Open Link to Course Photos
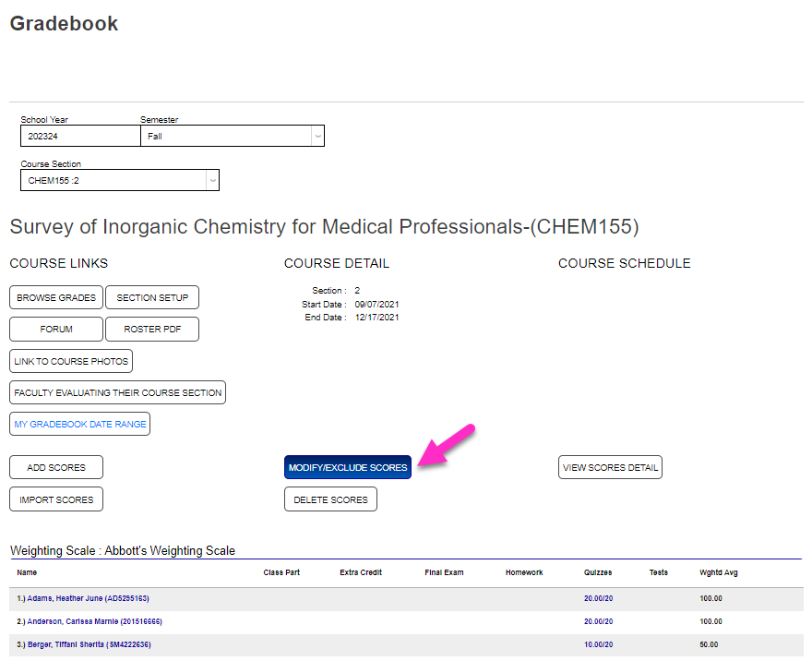The height and width of the screenshot is (661, 812). click(x=70, y=361)
